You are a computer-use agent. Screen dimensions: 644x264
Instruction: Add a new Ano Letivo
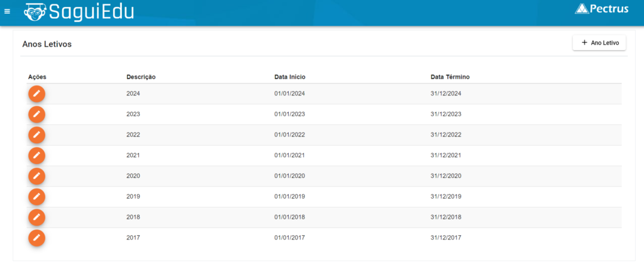(599, 43)
